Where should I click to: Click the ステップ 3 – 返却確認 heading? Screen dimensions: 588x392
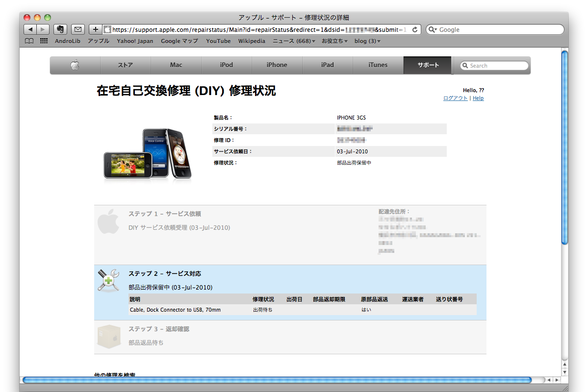pos(159,329)
